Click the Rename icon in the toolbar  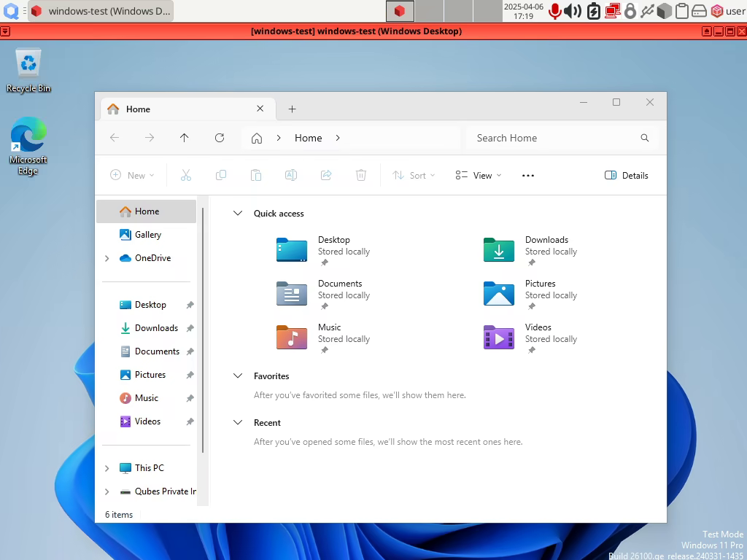[291, 175]
